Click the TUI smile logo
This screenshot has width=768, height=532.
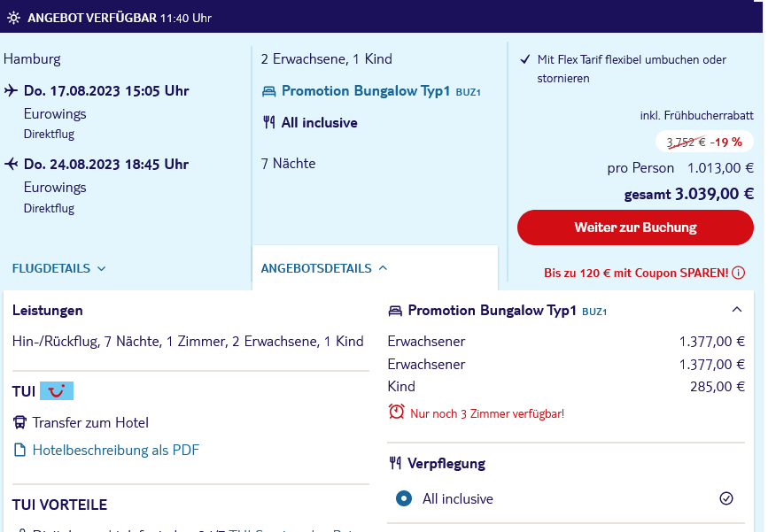coord(57,391)
